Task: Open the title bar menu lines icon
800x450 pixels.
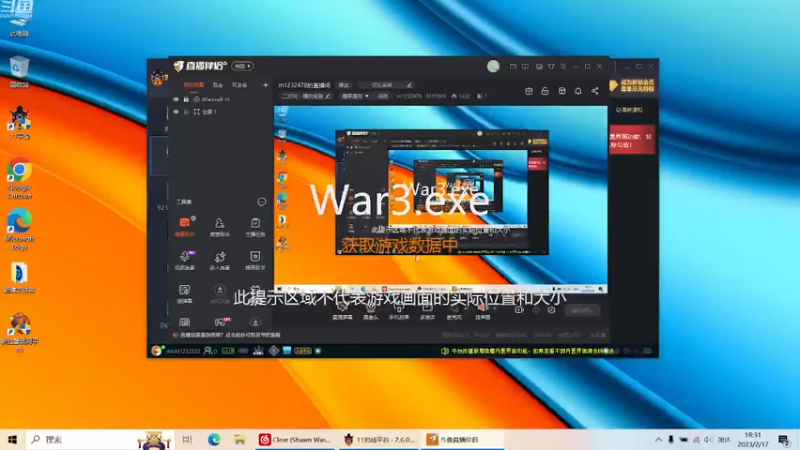Action: pos(563,66)
